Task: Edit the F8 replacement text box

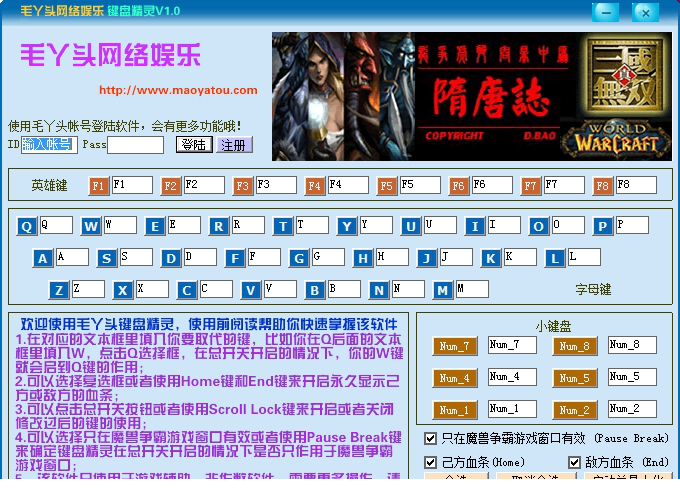Action: pyautogui.click(x=636, y=185)
